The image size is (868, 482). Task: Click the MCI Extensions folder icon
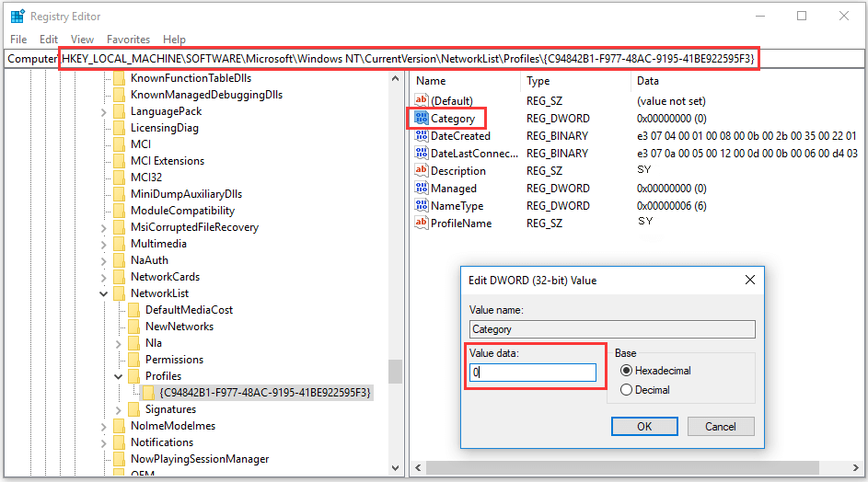(x=119, y=161)
